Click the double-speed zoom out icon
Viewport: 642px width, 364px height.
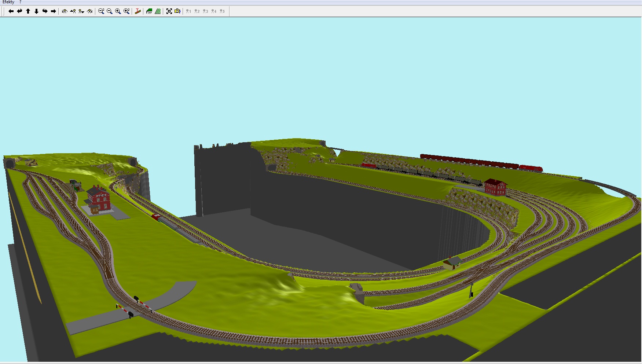click(101, 11)
